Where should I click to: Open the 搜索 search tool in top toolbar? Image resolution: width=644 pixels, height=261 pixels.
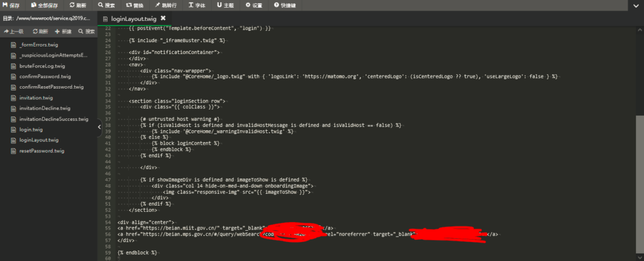coord(106,5)
